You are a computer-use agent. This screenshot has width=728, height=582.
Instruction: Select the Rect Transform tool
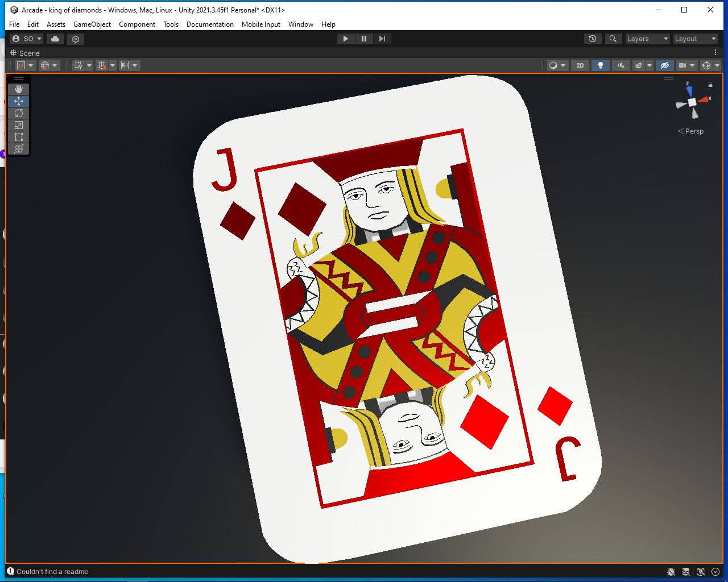[18, 136]
